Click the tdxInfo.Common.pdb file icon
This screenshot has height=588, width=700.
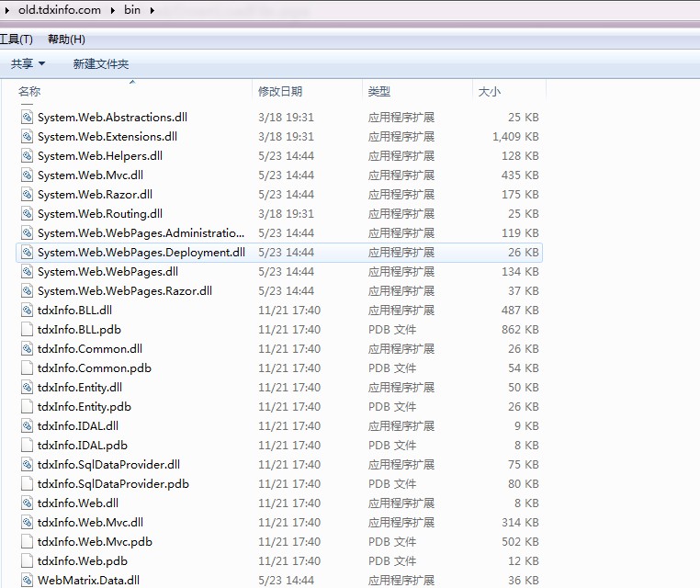(x=28, y=367)
